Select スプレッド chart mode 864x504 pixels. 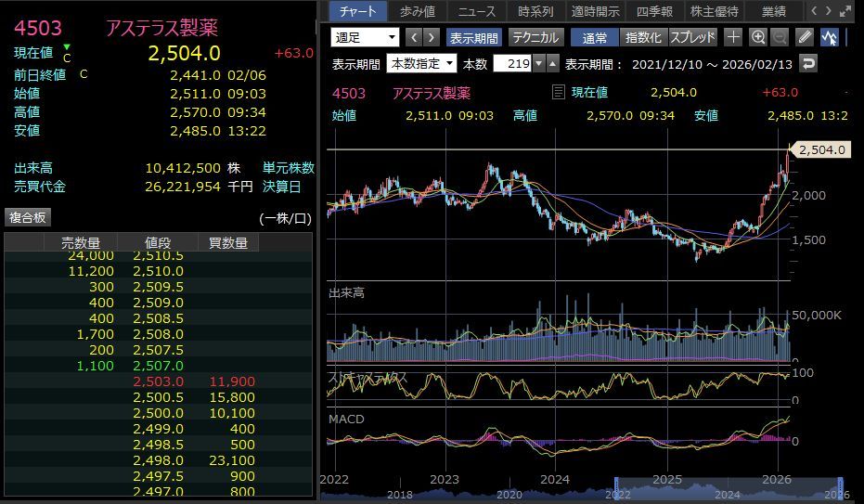(x=692, y=37)
